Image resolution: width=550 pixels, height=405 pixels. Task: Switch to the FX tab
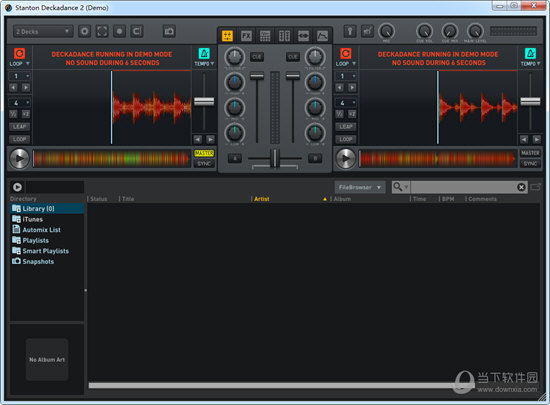click(246, 36)
